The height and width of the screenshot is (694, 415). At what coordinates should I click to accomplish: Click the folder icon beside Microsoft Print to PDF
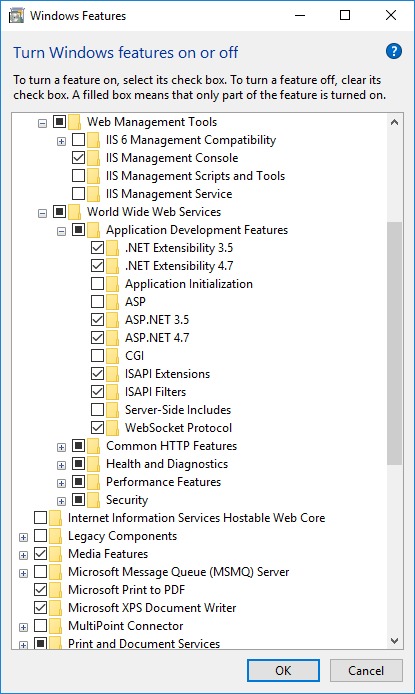coord(55,590)
